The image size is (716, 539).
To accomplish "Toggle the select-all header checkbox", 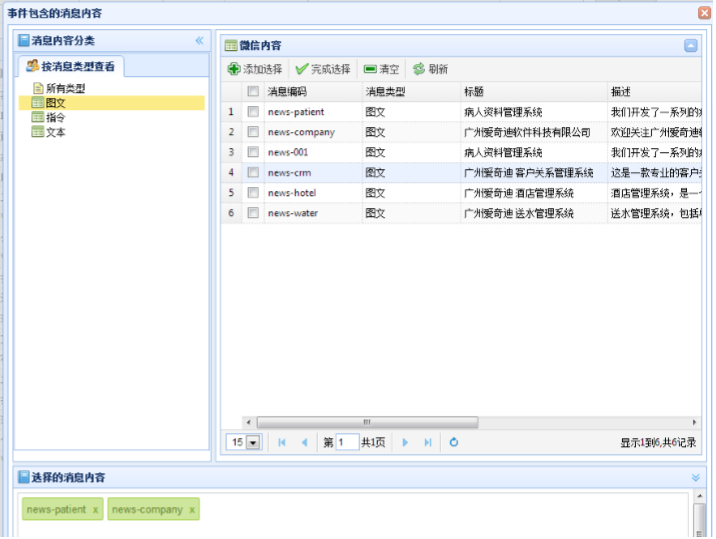I will [253, 91].
